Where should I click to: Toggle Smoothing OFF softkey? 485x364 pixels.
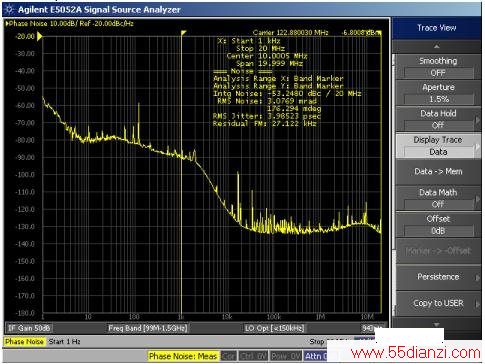click(x=438, y=66)
